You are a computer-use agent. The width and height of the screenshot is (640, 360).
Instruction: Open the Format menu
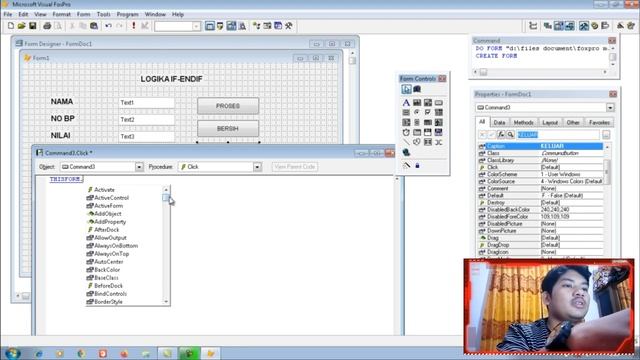click(x=61, y=14)
